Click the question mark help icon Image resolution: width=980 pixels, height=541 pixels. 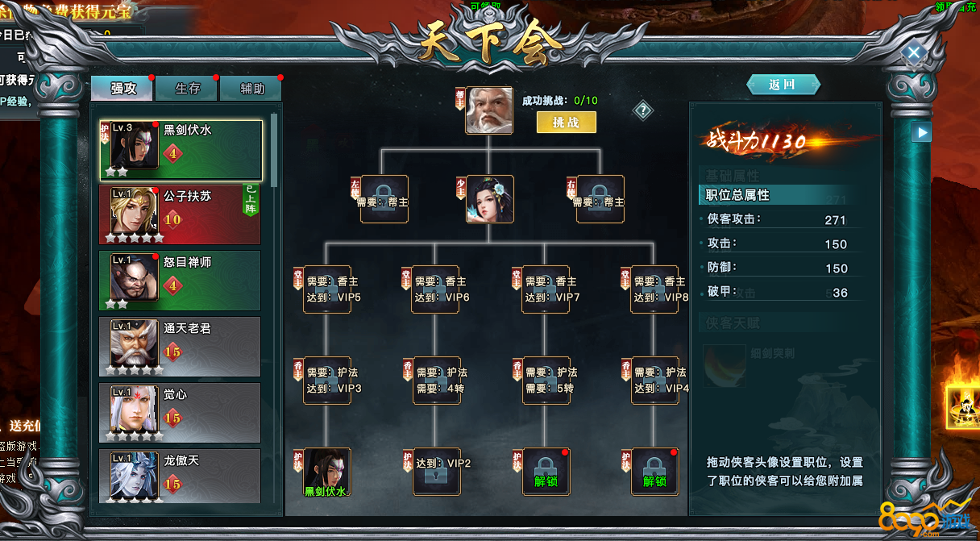[642, 110]
